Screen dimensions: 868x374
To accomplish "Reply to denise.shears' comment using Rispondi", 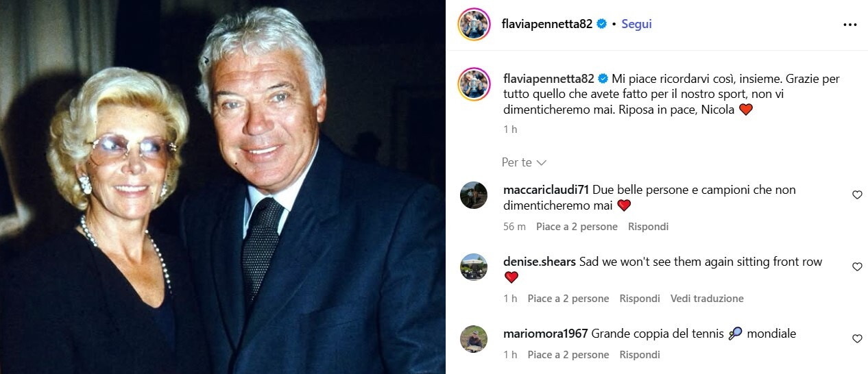I will 640,299.
